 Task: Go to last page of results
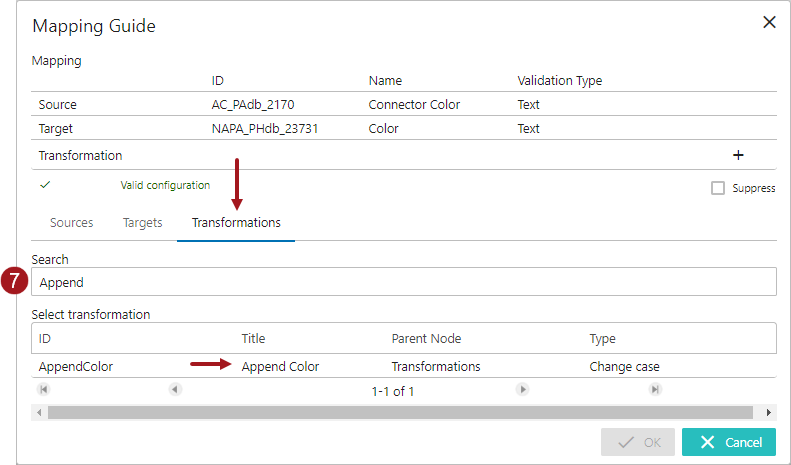655,390
